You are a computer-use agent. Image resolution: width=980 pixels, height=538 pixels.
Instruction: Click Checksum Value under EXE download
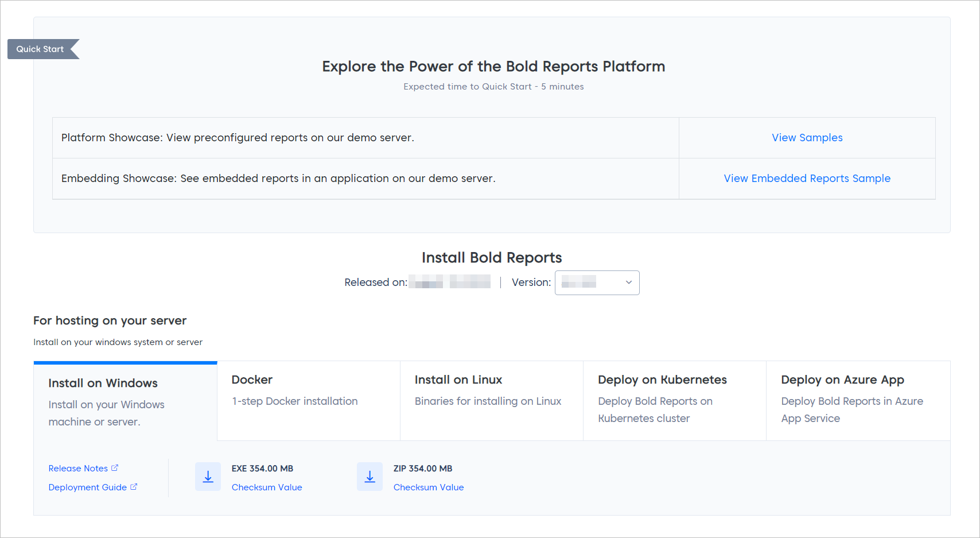pyautogui.click(x=267, y=487)
